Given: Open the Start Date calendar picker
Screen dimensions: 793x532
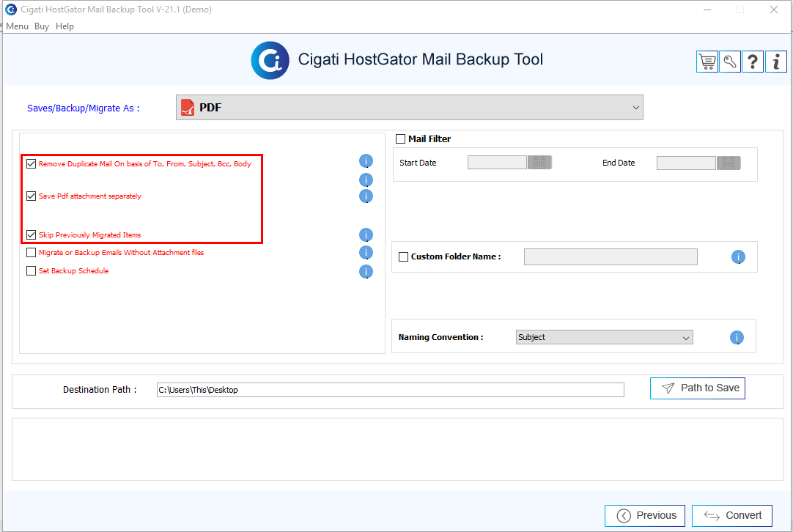Looking at the screenshot, I should point(539,163).
